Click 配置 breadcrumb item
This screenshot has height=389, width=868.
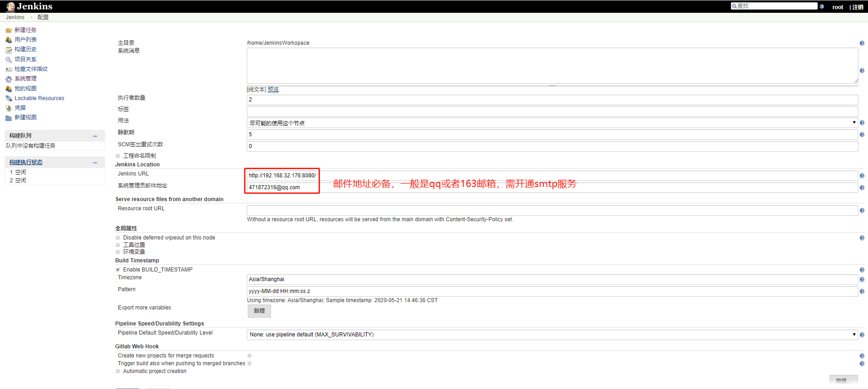[43, 17]
